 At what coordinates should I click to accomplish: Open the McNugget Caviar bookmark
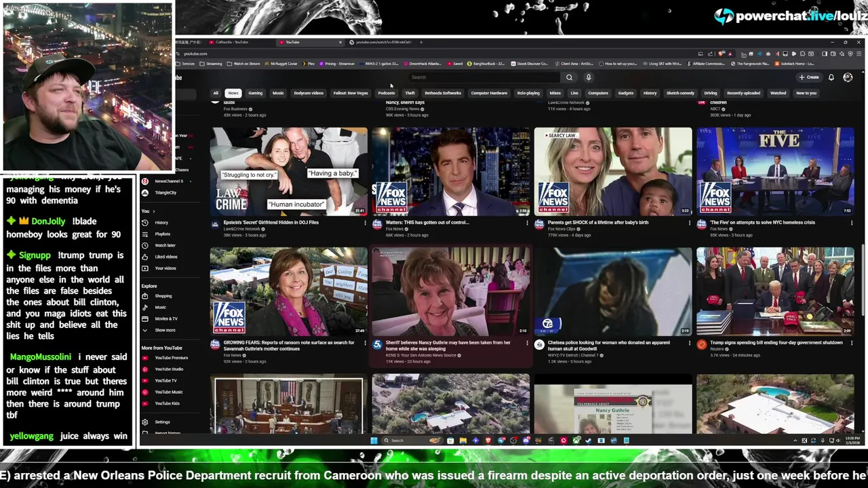click(x=281, y=64)
